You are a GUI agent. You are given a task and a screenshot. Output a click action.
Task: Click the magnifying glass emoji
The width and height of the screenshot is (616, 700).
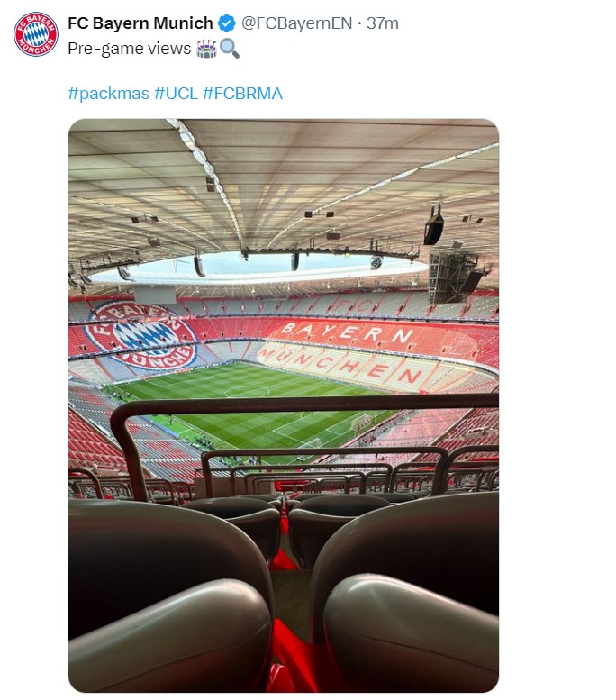(230, 49)
